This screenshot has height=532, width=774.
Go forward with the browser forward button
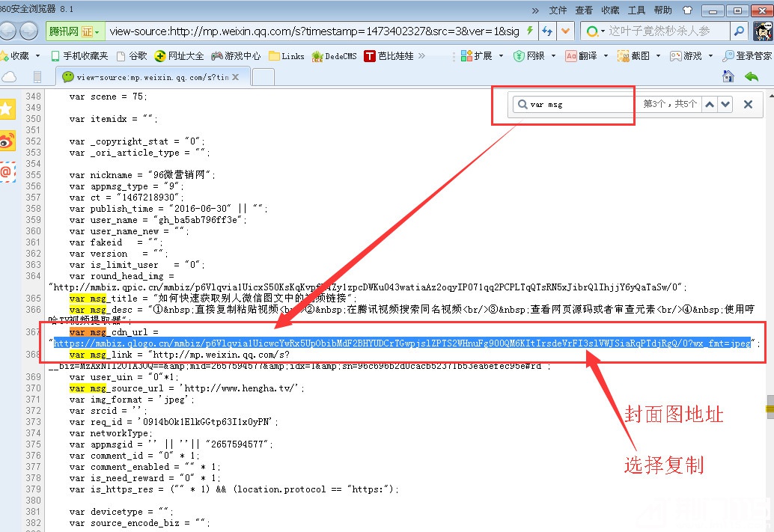coord(28,31)
